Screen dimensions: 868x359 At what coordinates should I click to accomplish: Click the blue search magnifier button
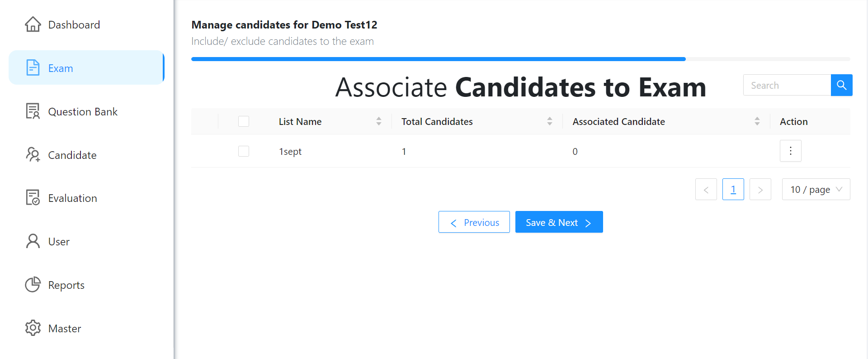[x=841, y=85]
